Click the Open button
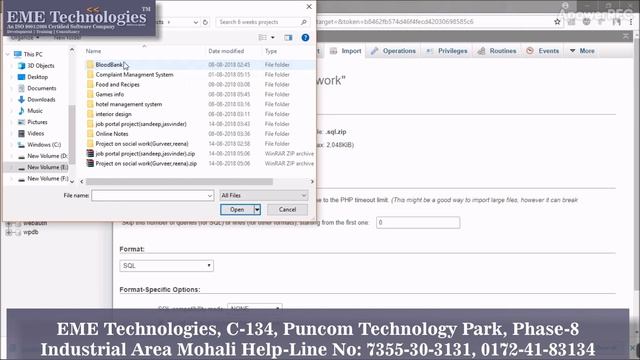The width and height of the screenshot is (640, 360). pos(237,210)
